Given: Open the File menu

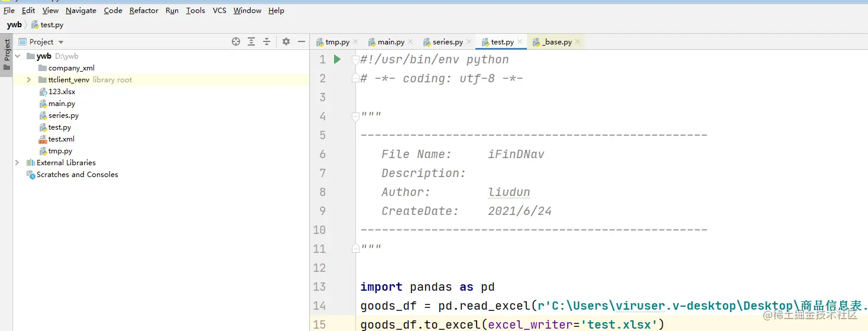Looking at the screenshot, I should pos(9,11).
